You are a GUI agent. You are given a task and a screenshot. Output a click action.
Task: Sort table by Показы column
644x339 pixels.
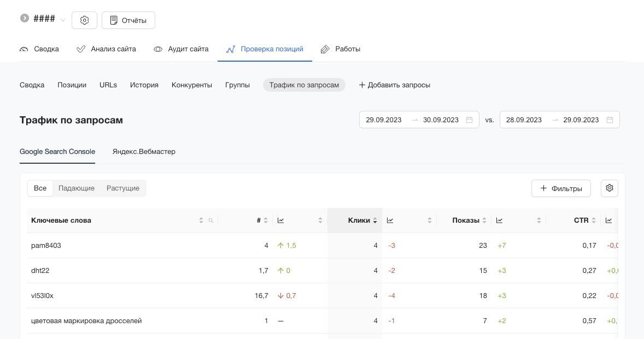tap(465, 221)
